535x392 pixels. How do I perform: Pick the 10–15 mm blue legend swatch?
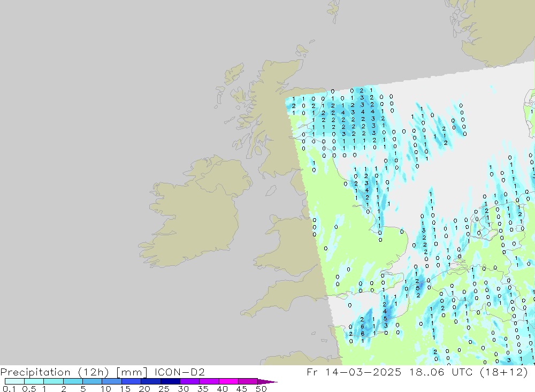pyautogui.click(x=112, y=381)
